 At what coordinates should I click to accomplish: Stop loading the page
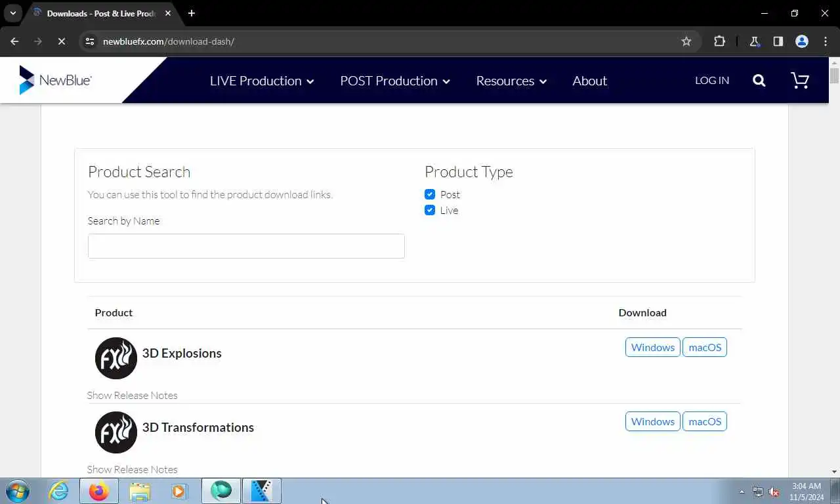(x=61, y=41)
